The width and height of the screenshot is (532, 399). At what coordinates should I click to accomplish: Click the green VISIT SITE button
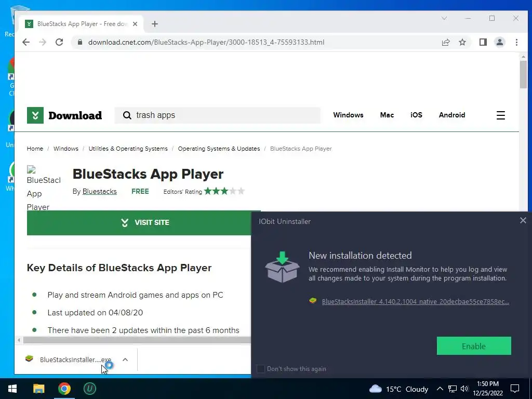click(x=143, y=222)
